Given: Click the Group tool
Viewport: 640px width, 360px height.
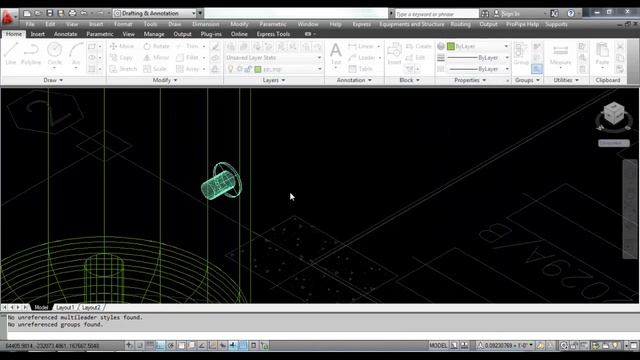Looking at the screenshot, I should coord(521,54).
